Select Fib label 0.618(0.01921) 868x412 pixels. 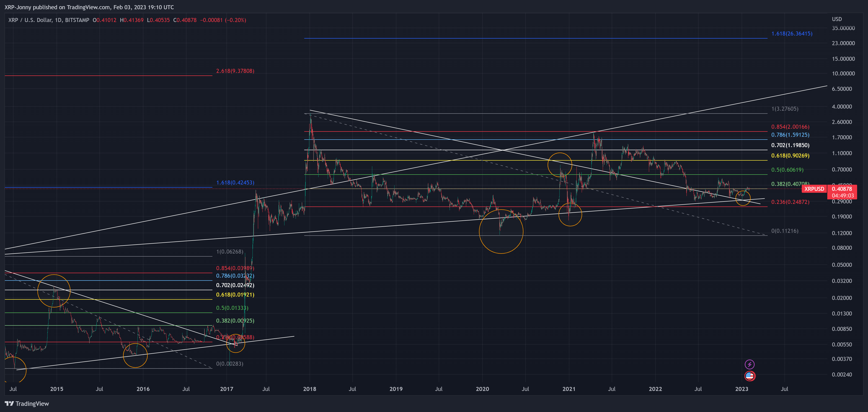(235, 295)
